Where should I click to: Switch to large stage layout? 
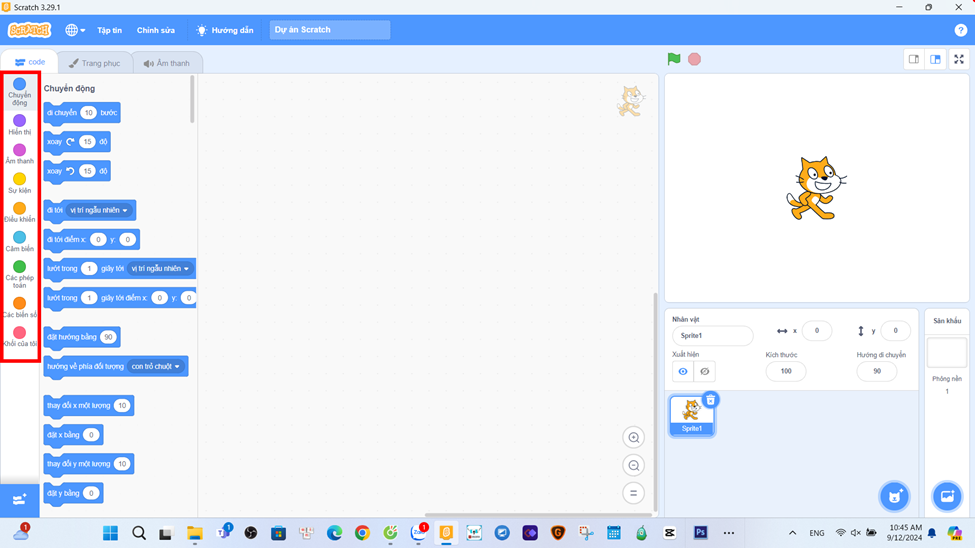(935, 60)
